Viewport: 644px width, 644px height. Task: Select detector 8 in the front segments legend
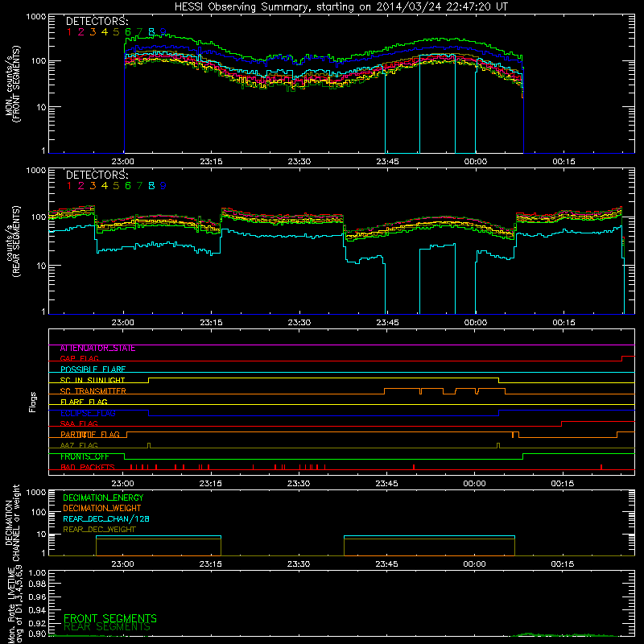[151, 32]
